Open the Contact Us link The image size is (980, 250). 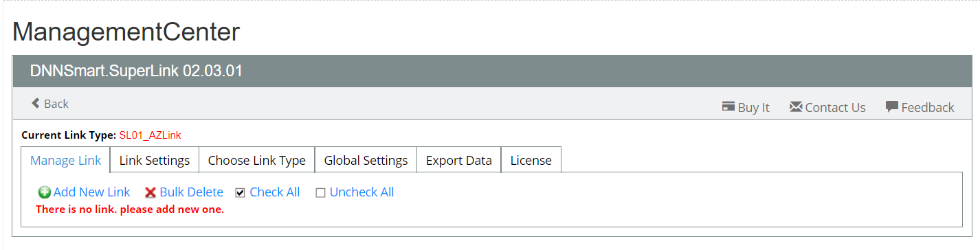pos(835,107)
